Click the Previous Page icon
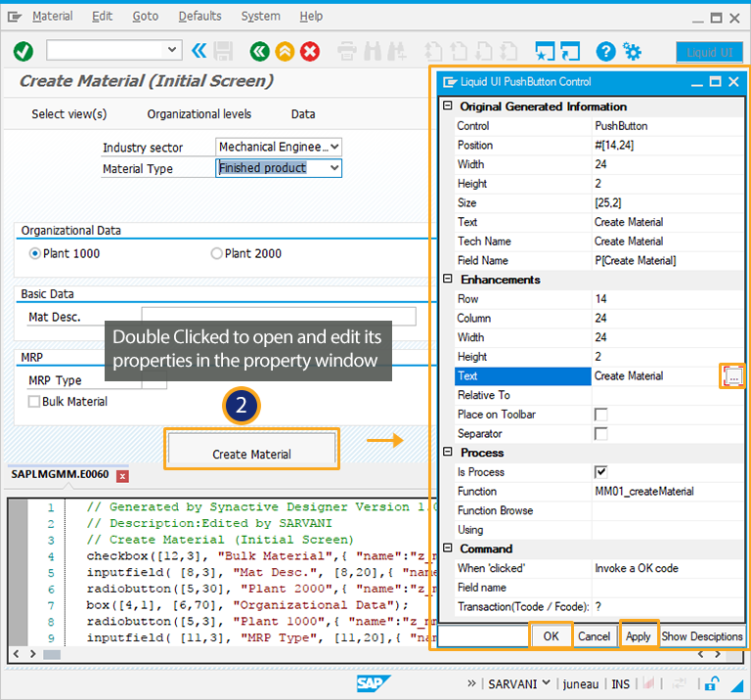The height and width of the screenshot is (700, 751). pyautogui.click(x=459, y=51)
